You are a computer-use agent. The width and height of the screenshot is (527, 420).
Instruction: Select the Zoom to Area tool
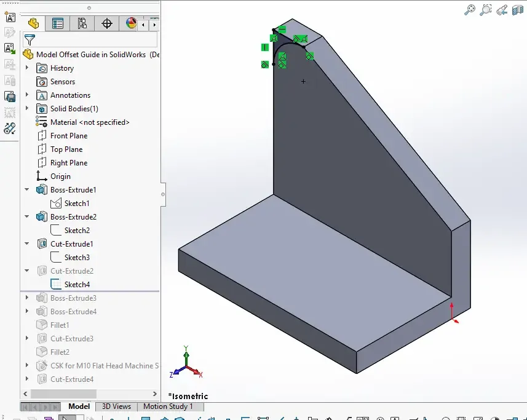486,10
